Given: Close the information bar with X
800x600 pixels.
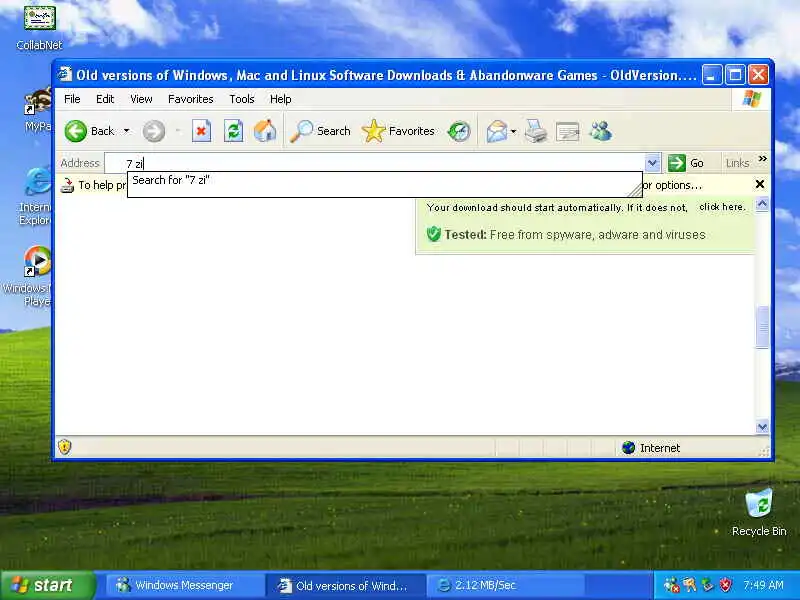Looking at the screenshot, I should pos(760,184).
